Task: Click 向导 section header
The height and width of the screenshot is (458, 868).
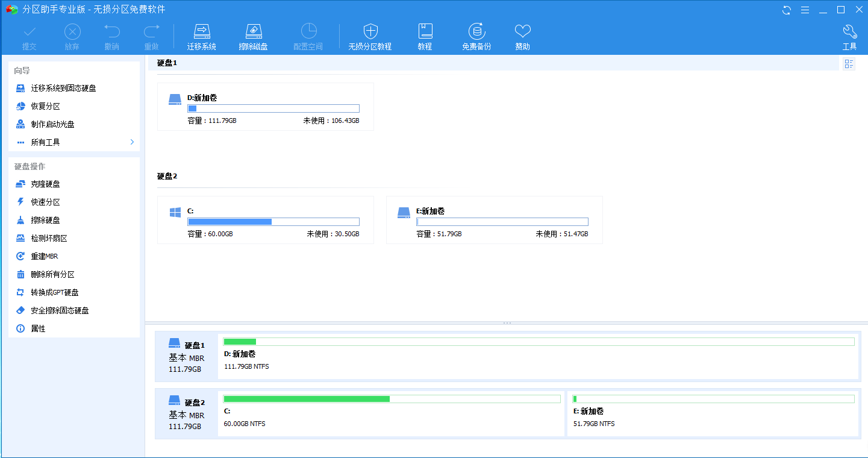Action: pos(22,71)
